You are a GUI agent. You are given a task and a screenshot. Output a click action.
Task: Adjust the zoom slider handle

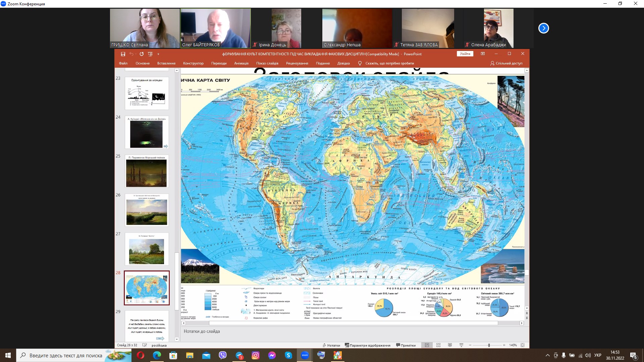489,345
